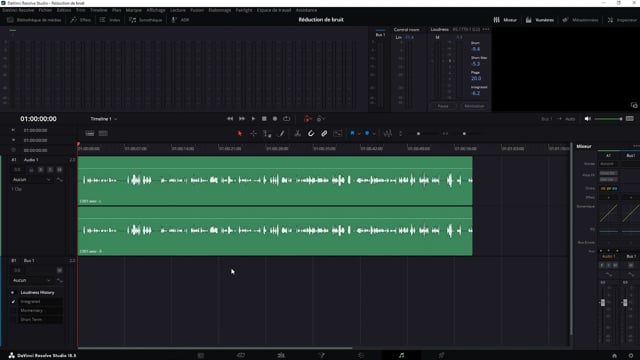Click Bus 1 automation curve icon
The height and width of the screenshot is (360, 640).
click(x=60, y=280)
